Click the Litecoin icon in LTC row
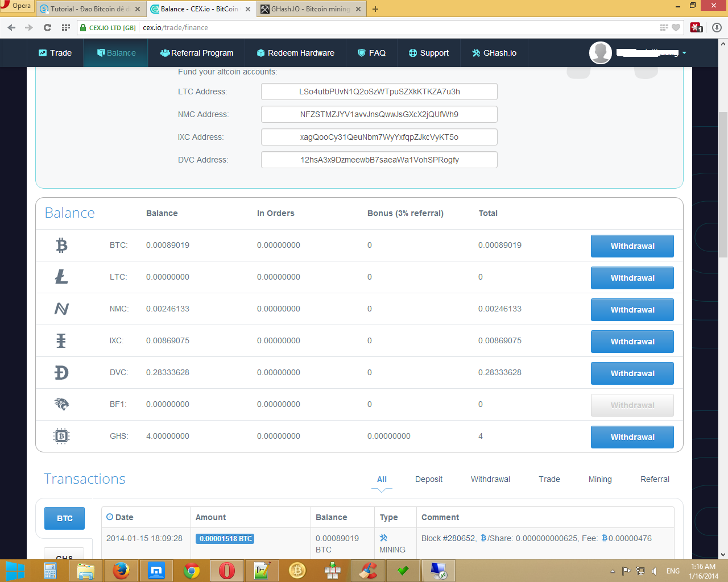This screenshot has height=582, width=728. 61,277
